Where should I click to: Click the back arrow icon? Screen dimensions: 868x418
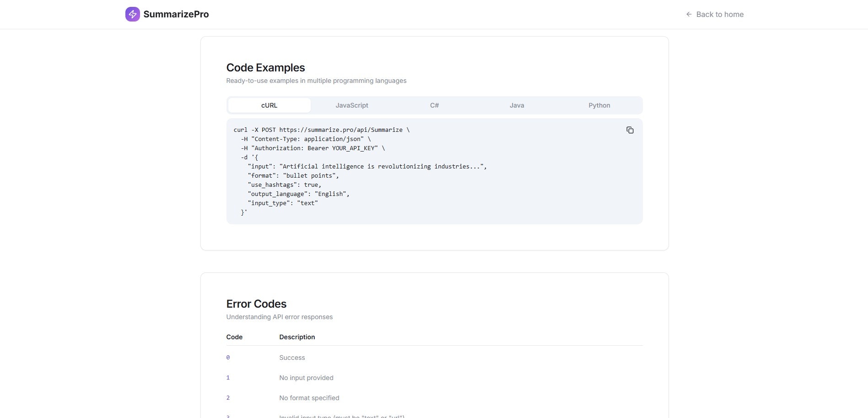click(x=689, y=14)
